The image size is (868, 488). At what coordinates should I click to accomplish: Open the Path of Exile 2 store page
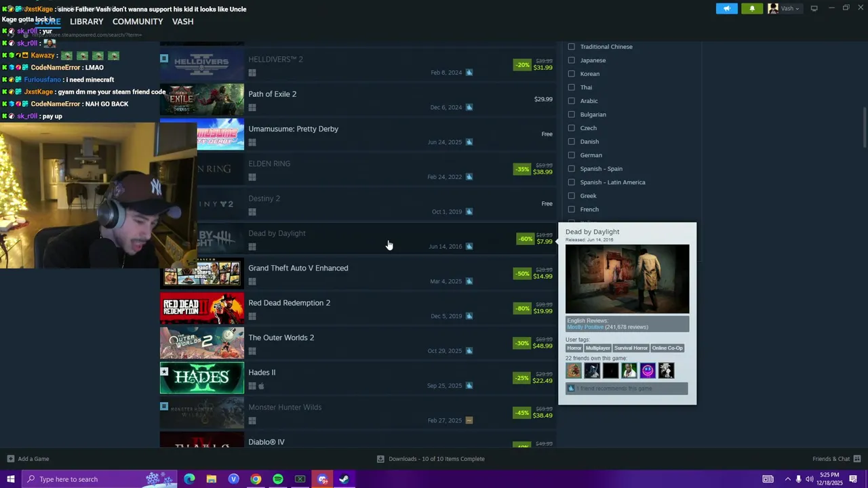click(x=358, y=99)
